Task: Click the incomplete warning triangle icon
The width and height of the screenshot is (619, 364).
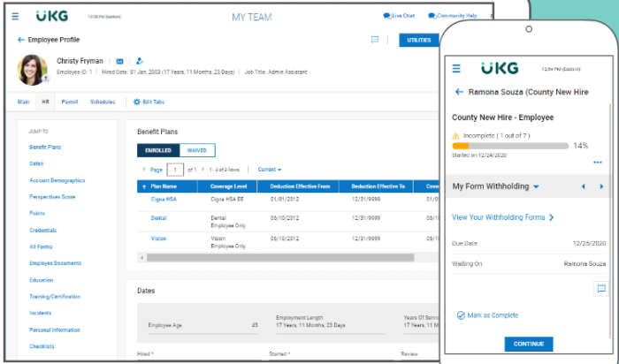Action: 455,136
